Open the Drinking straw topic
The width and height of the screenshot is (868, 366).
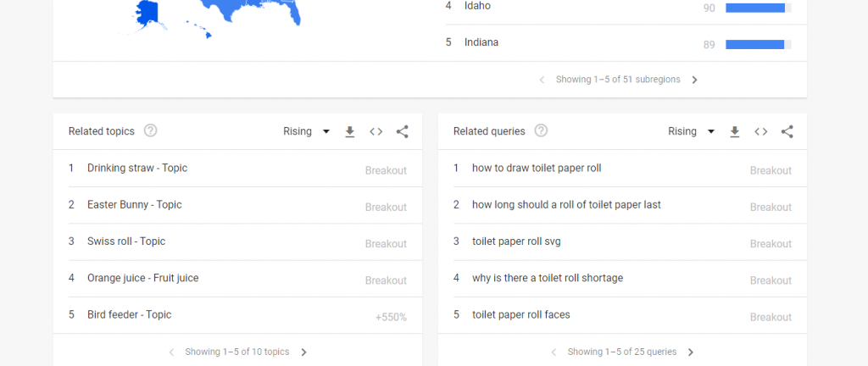(137, 168)
